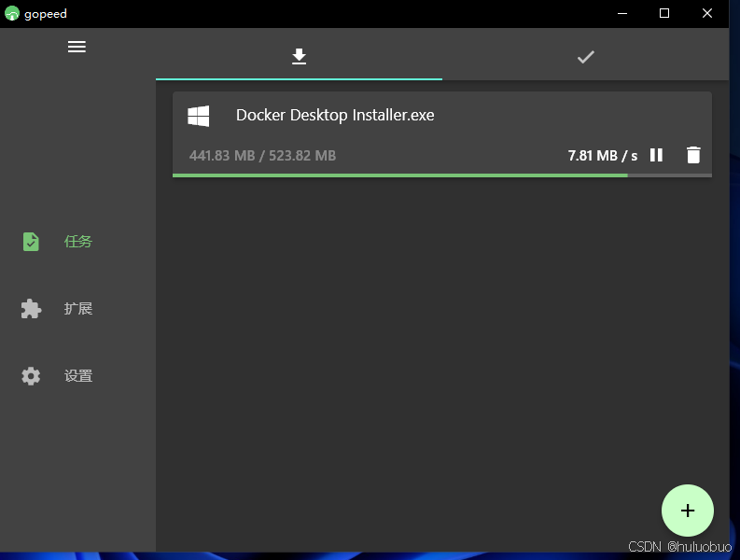Switch to the completed tasks tab
The width and height of the screenshot is (740, 560).
coord(585,57)
